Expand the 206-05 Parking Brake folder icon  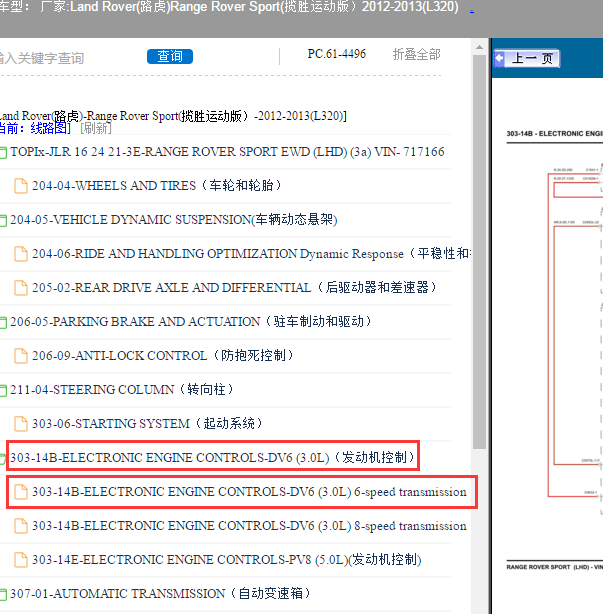pyautogui.click(x=3, y=322)
